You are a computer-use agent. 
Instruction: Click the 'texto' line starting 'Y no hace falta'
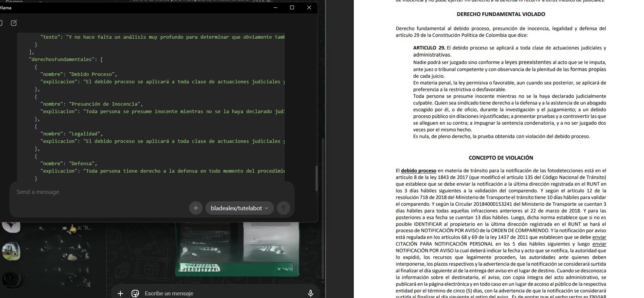click(162, 37)
